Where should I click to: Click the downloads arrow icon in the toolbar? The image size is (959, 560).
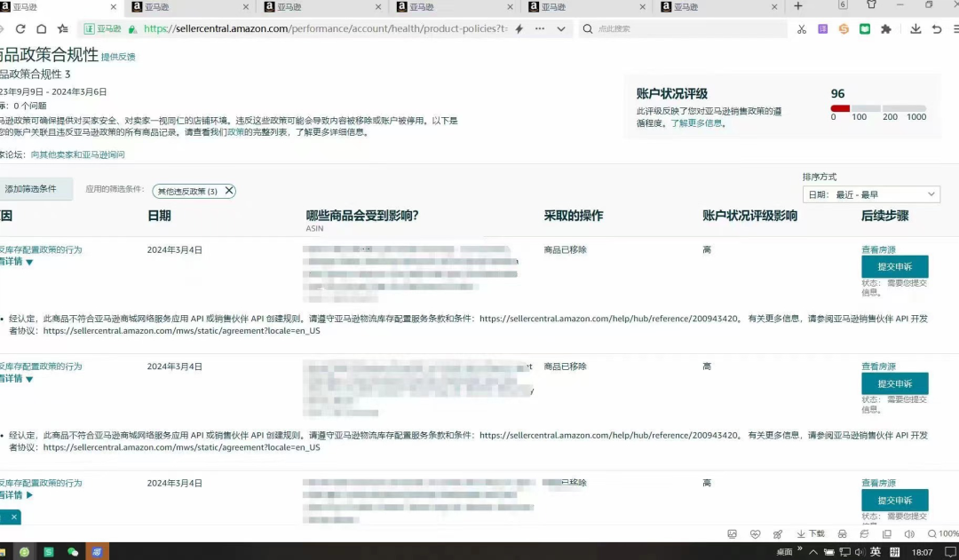coord(915,28)
